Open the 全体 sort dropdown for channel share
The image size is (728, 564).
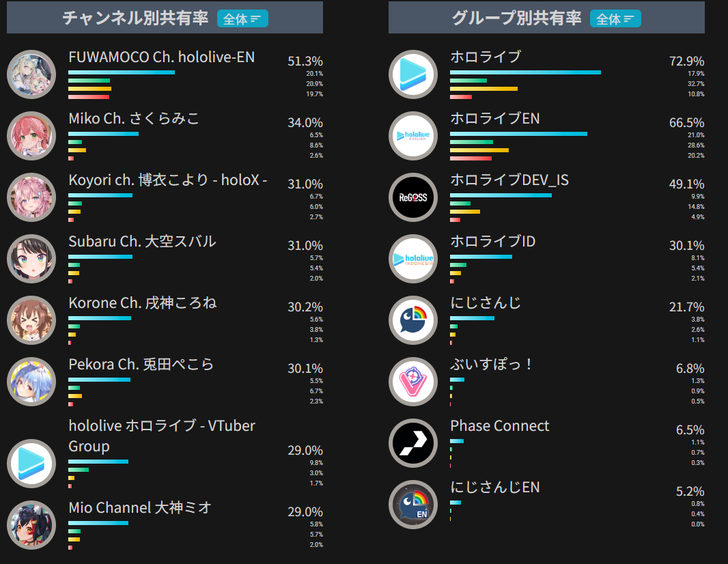point(242,18)
